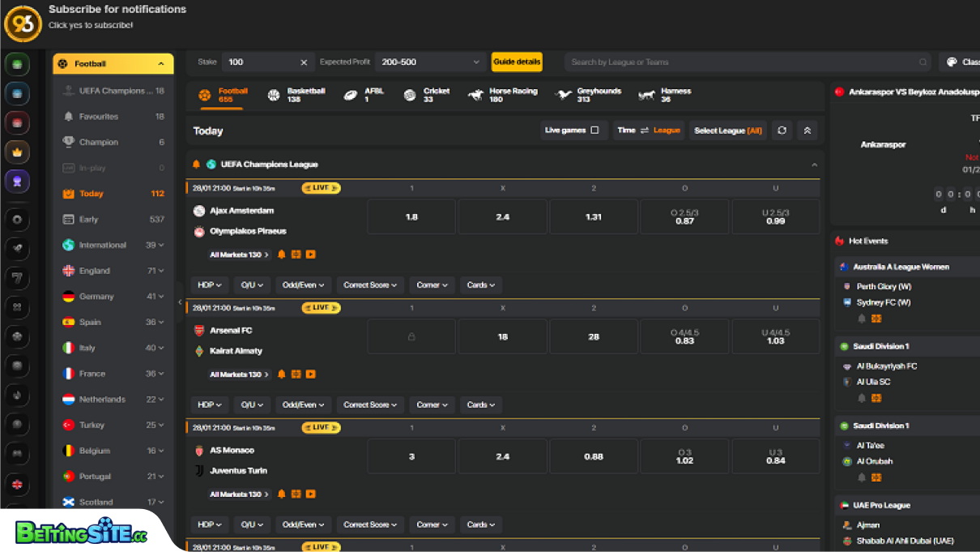This screenshot has height=552, width=980.
Task: Click the purple rosette icon in the left rail
Action: coord(18,181)
